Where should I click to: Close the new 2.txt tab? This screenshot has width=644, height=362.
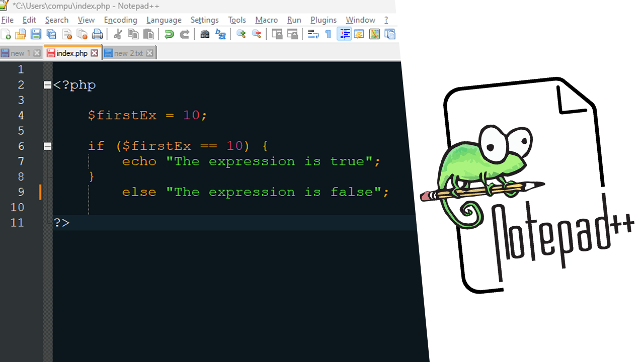point(149,53)
